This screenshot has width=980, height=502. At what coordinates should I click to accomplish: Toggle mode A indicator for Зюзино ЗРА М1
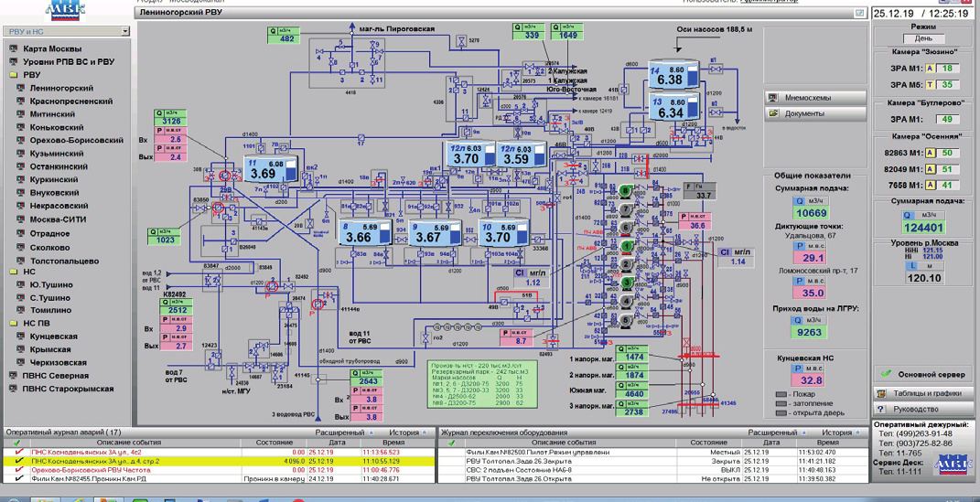[x=932, y=69]
